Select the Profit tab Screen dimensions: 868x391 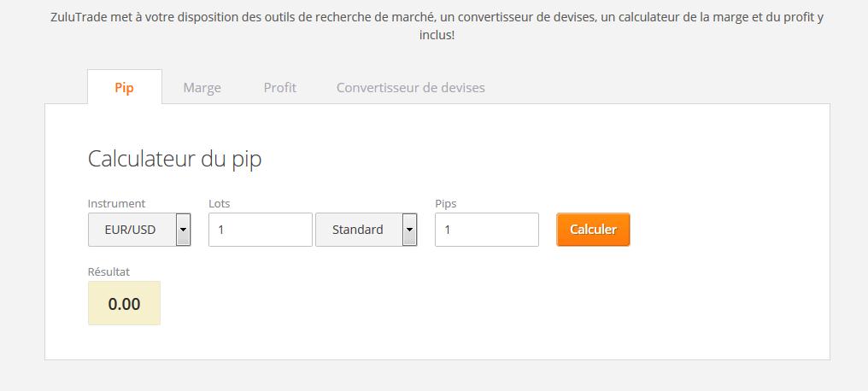coord(279,88)
